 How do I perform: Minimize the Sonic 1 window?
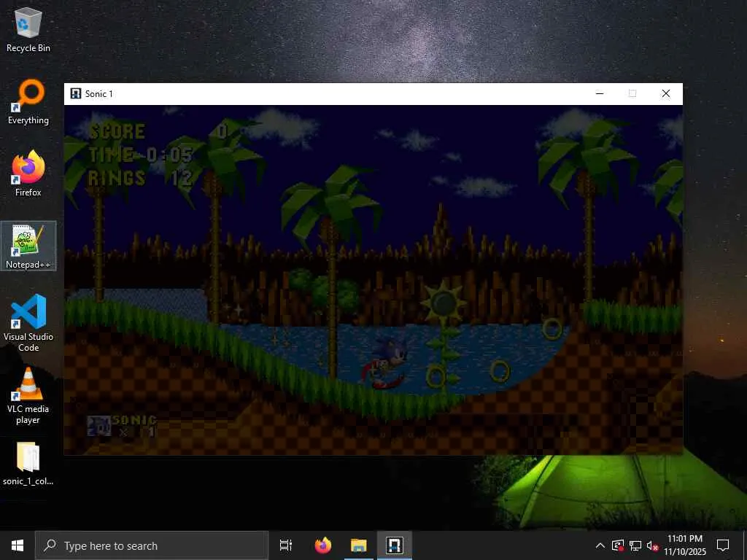600,93
